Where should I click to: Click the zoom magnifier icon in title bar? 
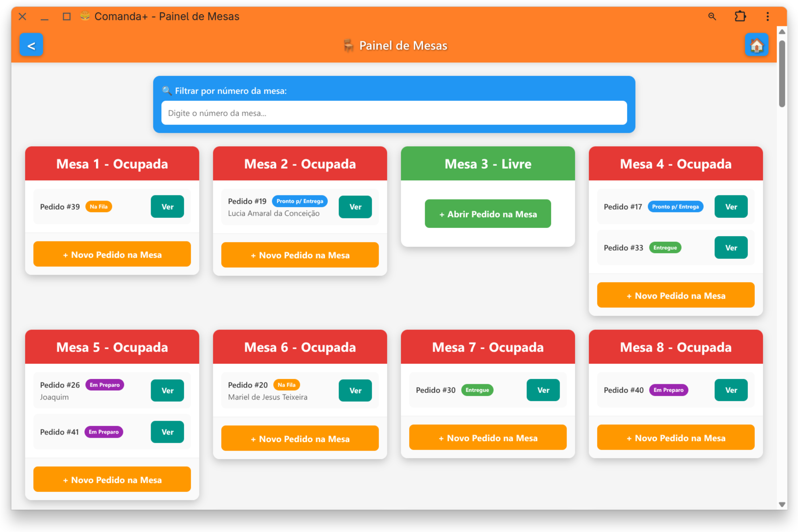click(712, 16)
